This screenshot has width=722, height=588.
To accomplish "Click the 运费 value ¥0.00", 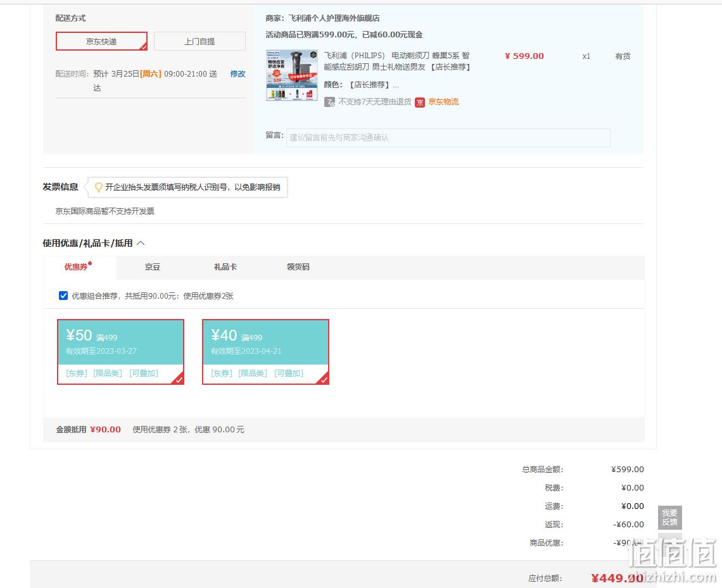I will click(x=633, y=506).
